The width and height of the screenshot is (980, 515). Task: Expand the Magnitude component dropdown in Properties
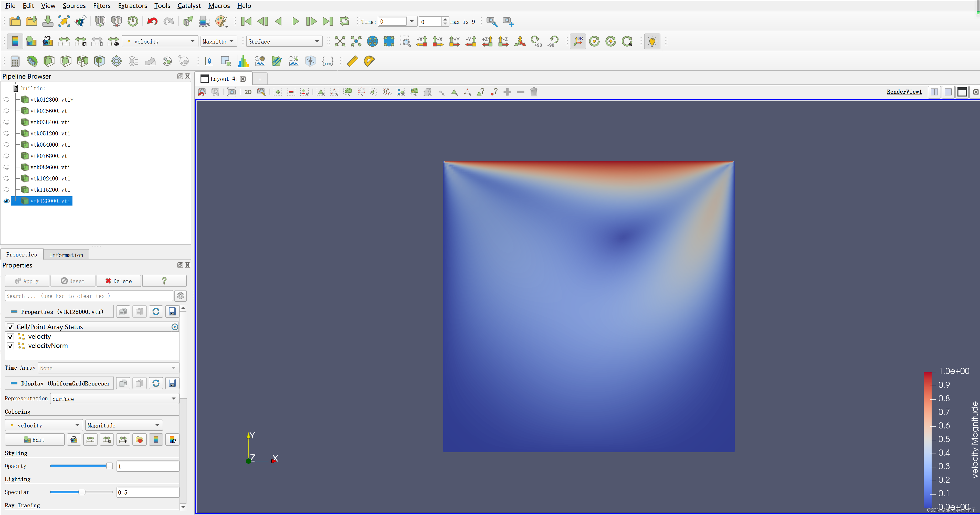tap(124, 425)
